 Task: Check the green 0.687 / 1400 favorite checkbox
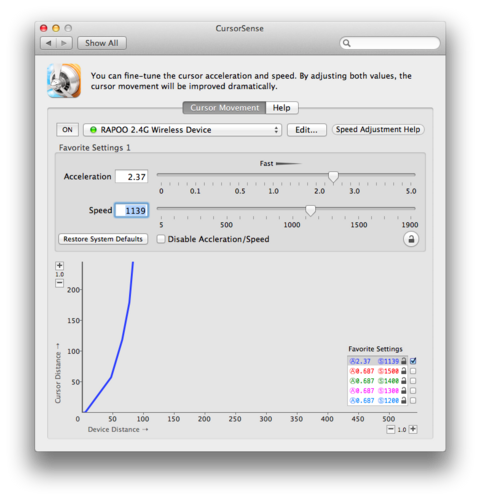click(413, 381)
